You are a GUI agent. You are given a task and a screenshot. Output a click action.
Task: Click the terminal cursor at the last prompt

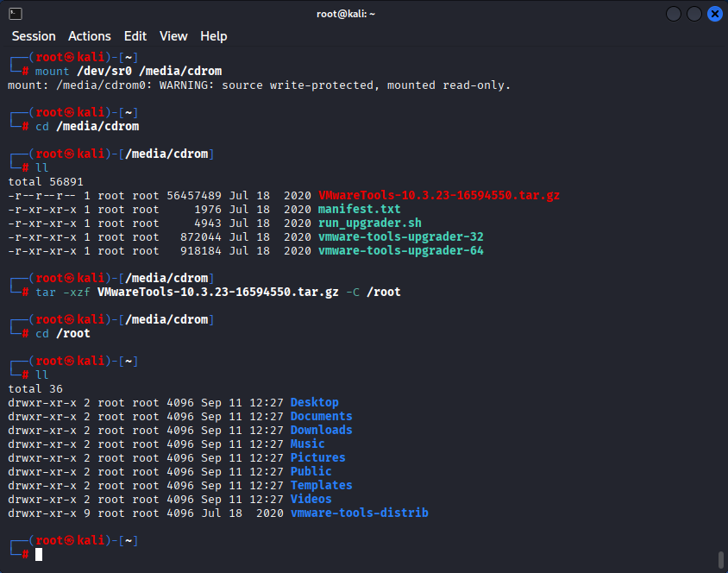coord(39,554)
